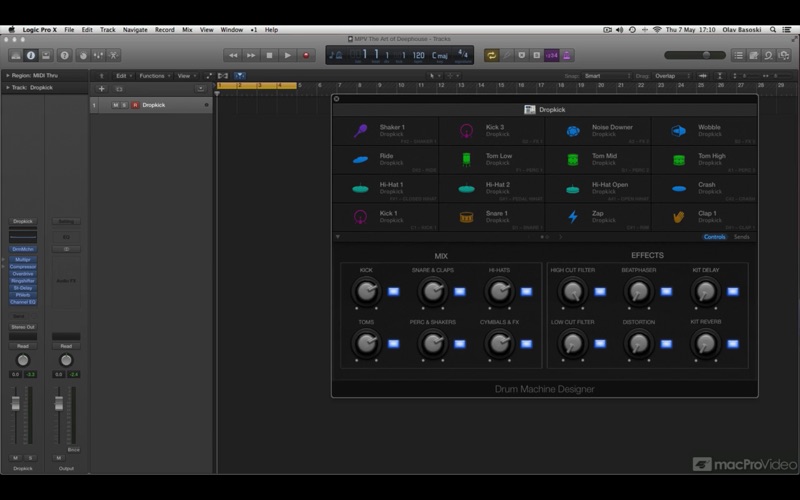The height and width of the screenshot is (500, 800).
Task: Open the Media Browser icon
Action: [784, 55]
